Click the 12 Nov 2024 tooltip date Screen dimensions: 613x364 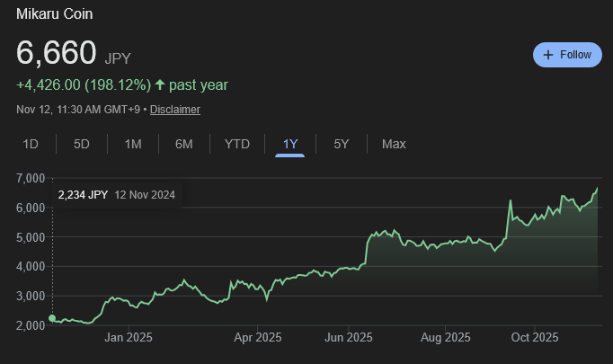[x=145, y=195]
